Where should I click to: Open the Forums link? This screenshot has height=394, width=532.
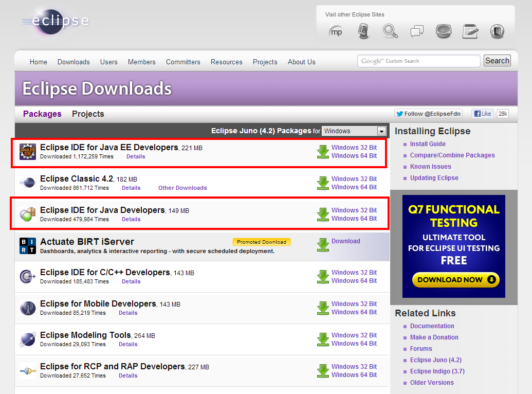point(420,349)
